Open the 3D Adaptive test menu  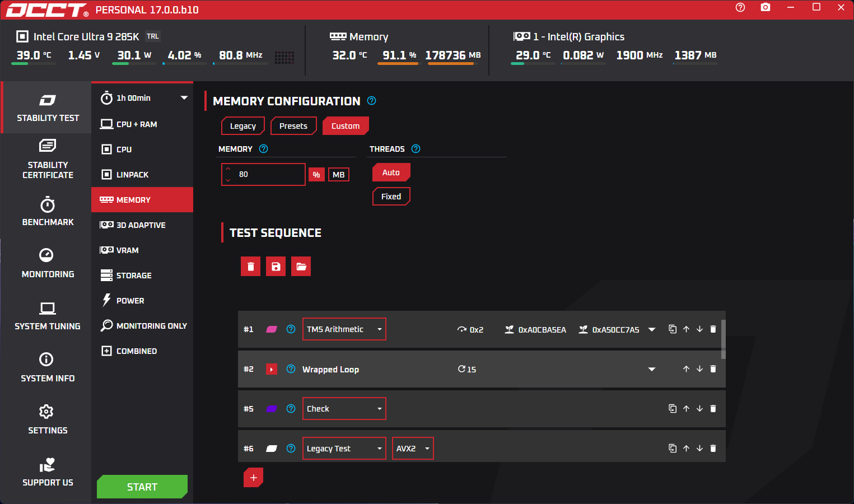pyautogui.click(x=141, y=225)
